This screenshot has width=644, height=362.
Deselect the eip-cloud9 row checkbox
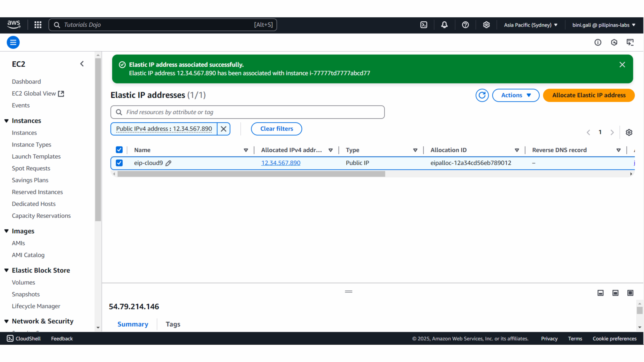click(x=119, y=163)
